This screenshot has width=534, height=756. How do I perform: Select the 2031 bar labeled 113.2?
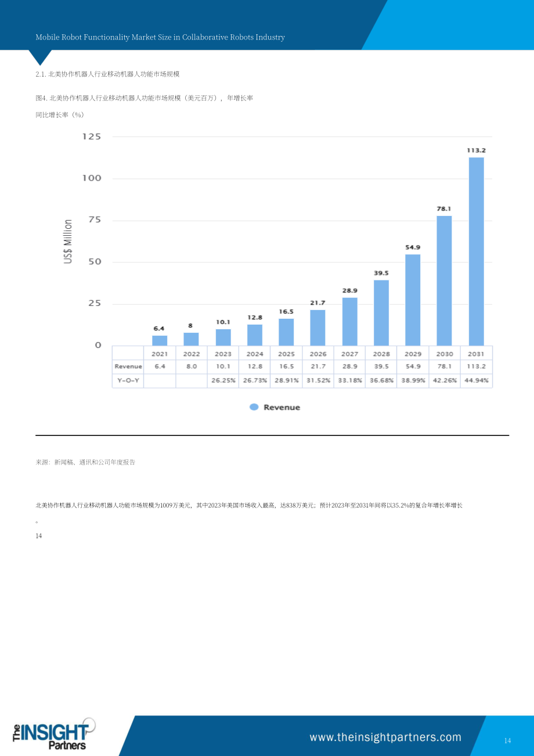pos(477,251)
